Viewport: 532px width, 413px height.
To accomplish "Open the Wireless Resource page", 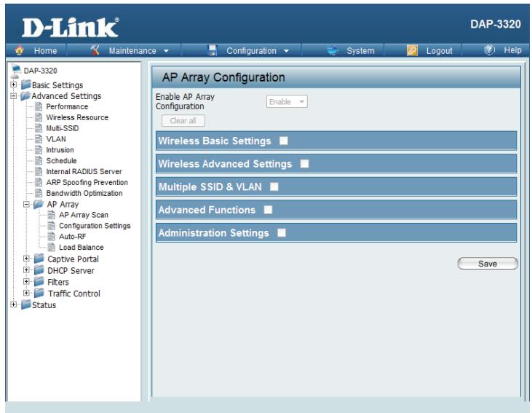I will coord(77,117).
